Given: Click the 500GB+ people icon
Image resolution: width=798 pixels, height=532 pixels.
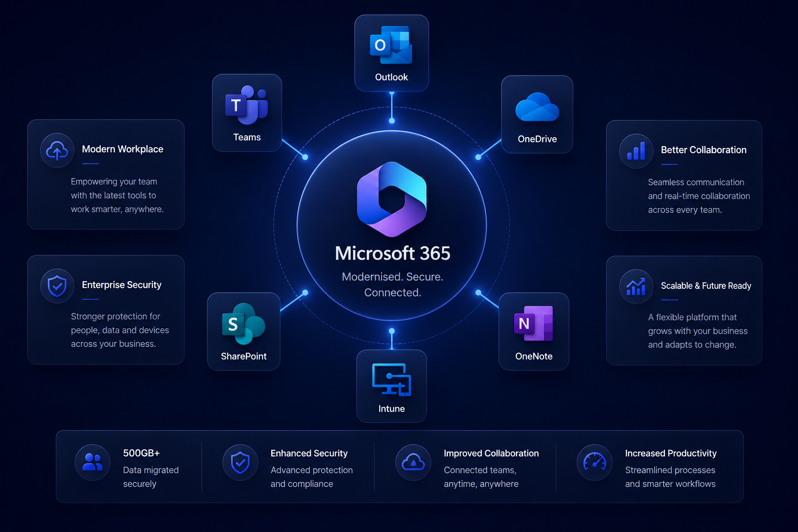Looking at the screenshot, I should (x=92, y=462).
